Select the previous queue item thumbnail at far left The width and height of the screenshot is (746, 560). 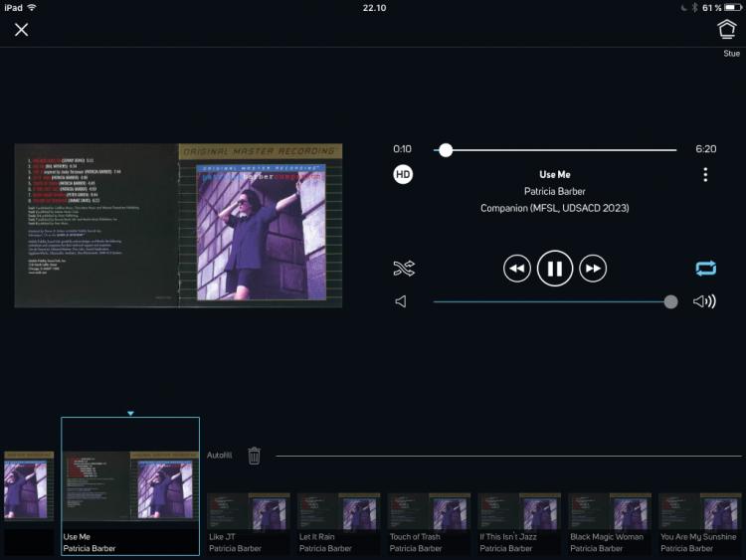[29, 485]
